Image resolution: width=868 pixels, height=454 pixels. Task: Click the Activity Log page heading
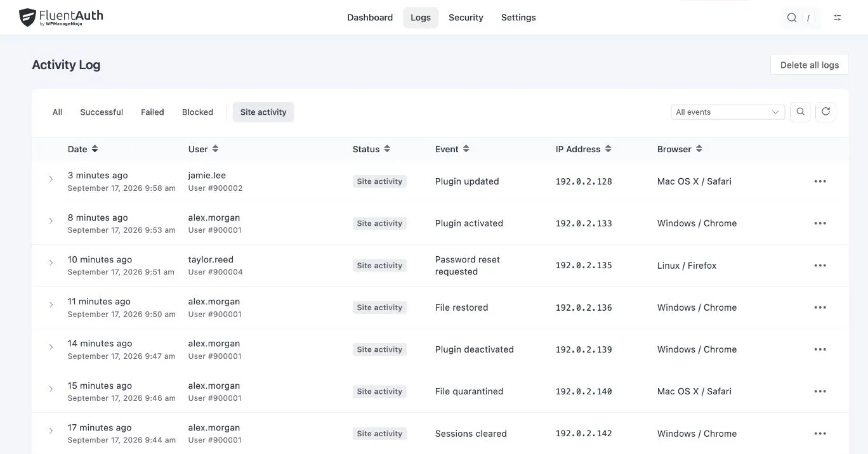(x=66, y=65)
